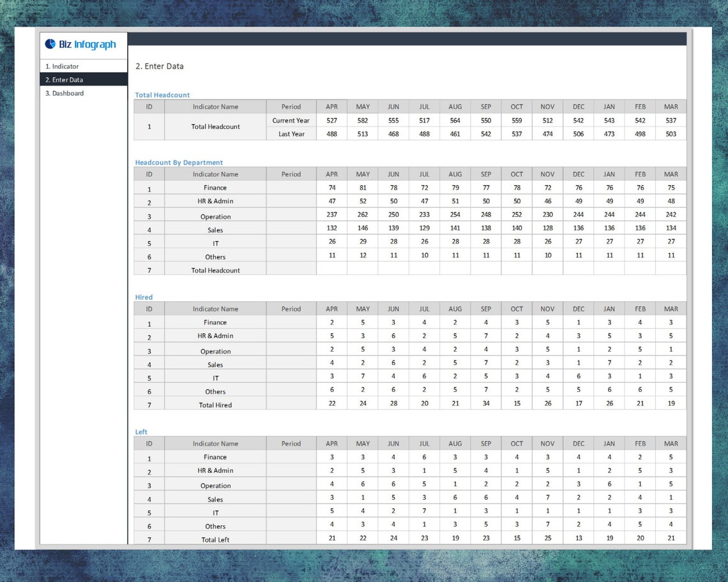Image resolution: width=728 pixels, height=582 pixels.
Task: Select ID cell 7 beside Total Headcount row
Action: coord(149,270)
